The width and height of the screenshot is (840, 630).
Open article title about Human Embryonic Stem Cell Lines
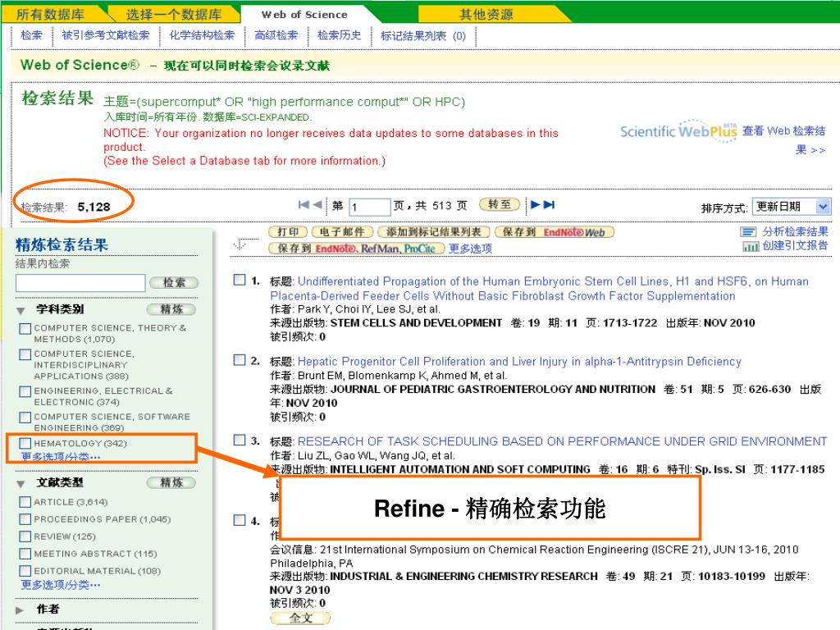coord(540,289)
